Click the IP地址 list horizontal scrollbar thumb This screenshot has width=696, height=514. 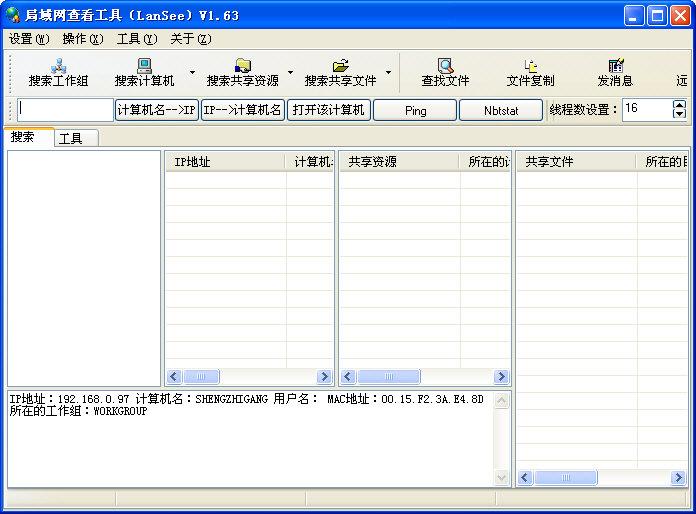[x=201, y=377]
